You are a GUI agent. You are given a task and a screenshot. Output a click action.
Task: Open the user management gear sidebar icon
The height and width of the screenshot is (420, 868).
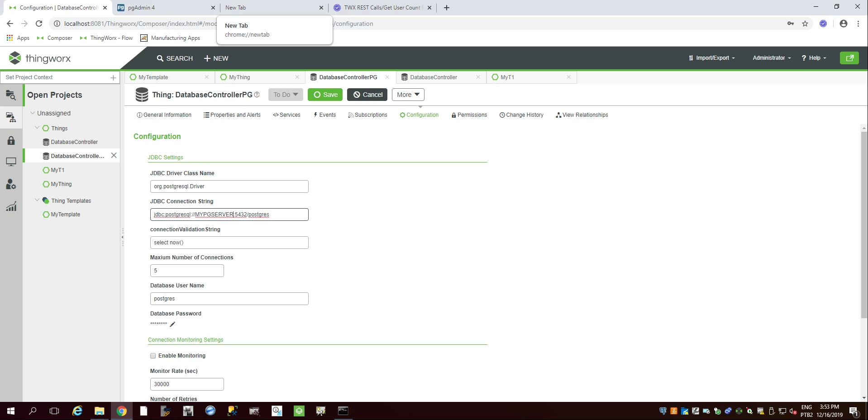point(11,184)
